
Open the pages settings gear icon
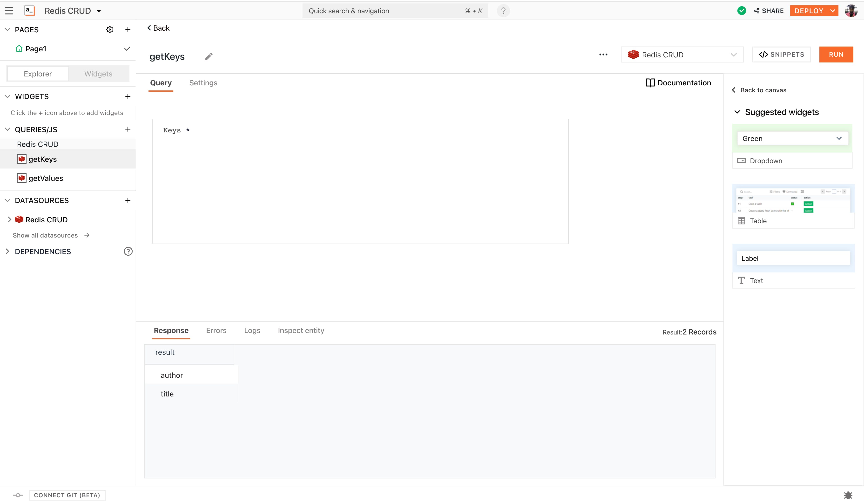pyautogui.click(x=110, y=29)
